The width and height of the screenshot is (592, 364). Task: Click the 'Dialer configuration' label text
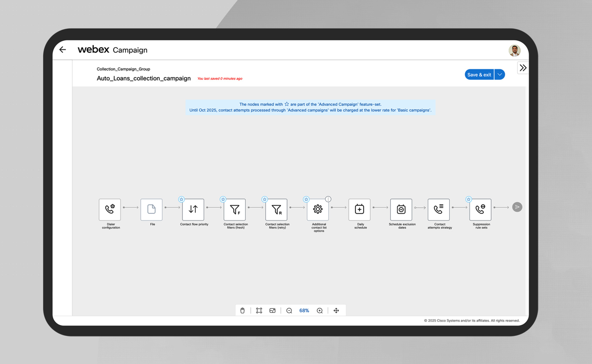(x=111, y=226)
